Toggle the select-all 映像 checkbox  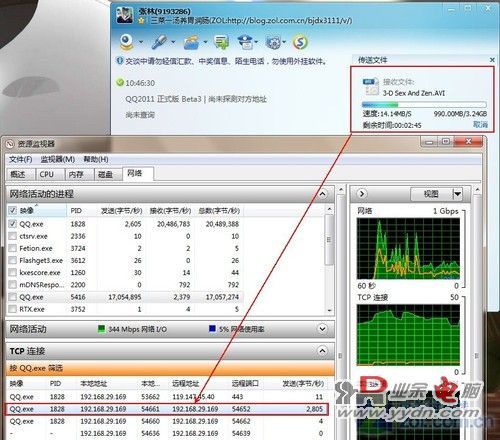[12, 210]
